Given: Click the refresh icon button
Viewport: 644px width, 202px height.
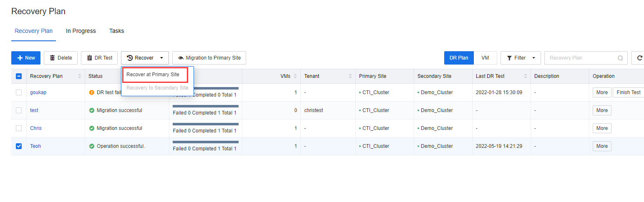Looking at the screenshot, I should pyautogui.click(x=639, y=58).
